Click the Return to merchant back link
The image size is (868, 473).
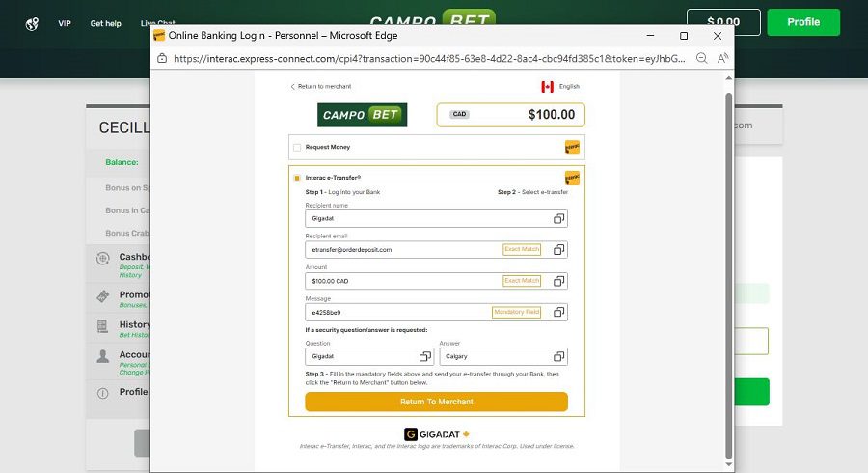321,87
